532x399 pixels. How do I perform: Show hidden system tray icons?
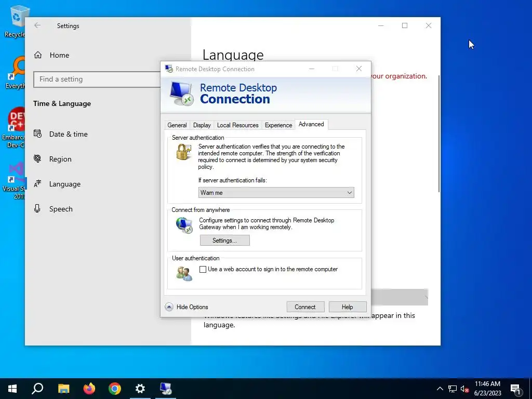[440, 389]
